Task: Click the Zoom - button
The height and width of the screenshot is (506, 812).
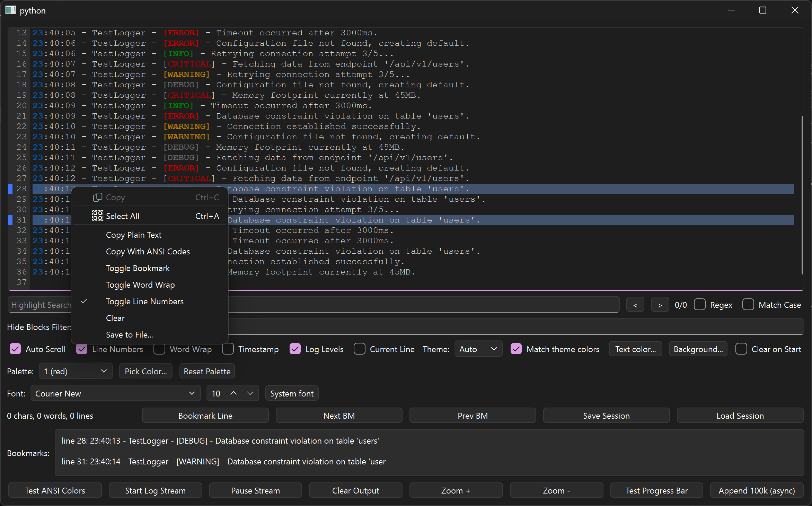Action: [556, 490]
